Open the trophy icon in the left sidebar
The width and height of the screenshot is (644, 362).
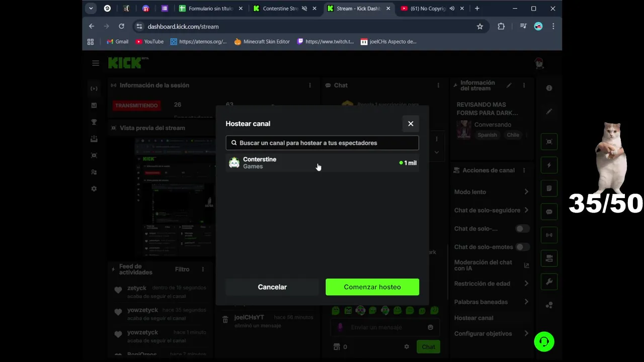[x=94, y=122]
